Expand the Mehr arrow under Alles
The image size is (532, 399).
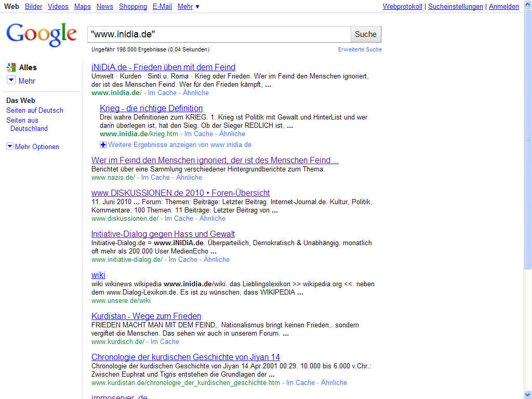pos(11,80)
